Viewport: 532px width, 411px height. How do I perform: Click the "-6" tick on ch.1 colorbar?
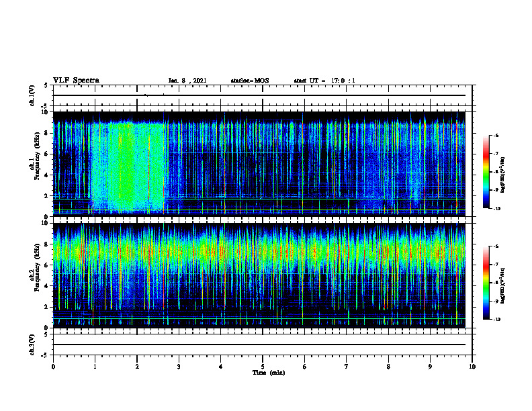[495, 135]
